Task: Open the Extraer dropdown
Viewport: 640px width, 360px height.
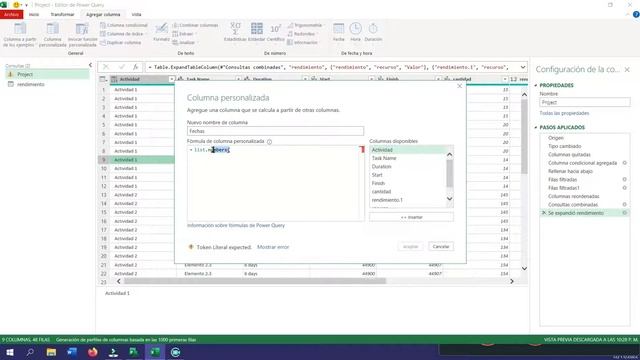Action: (184, 34)
